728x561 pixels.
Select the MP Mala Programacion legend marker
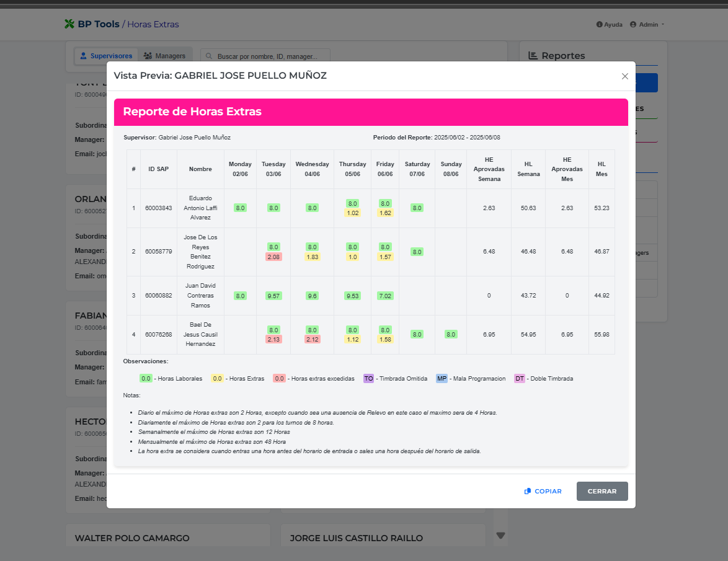(x=440, y=378)
